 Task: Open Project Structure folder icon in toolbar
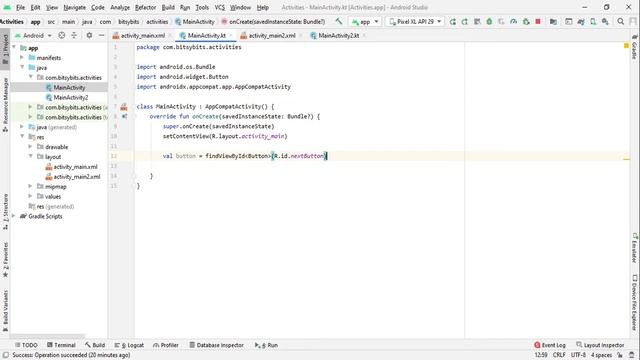(x=553, y=22)
